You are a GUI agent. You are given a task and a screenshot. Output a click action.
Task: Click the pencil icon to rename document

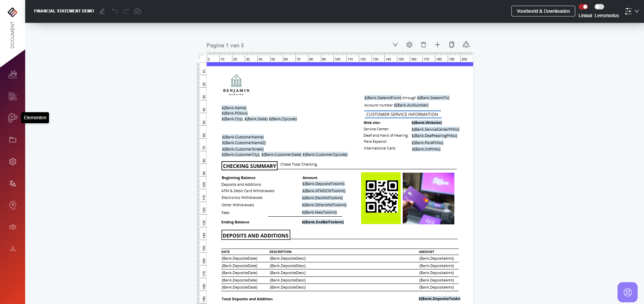[102, 11]
